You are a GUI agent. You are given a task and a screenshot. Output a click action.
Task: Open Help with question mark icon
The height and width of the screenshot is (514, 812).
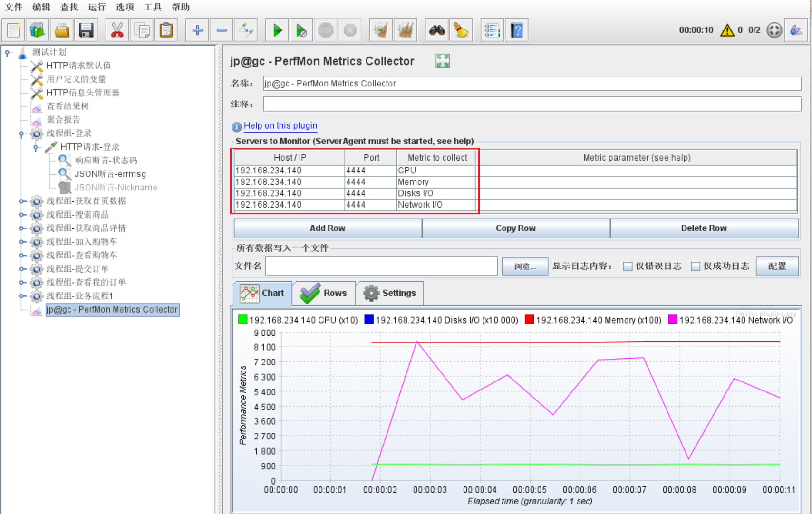pos(517,30)
